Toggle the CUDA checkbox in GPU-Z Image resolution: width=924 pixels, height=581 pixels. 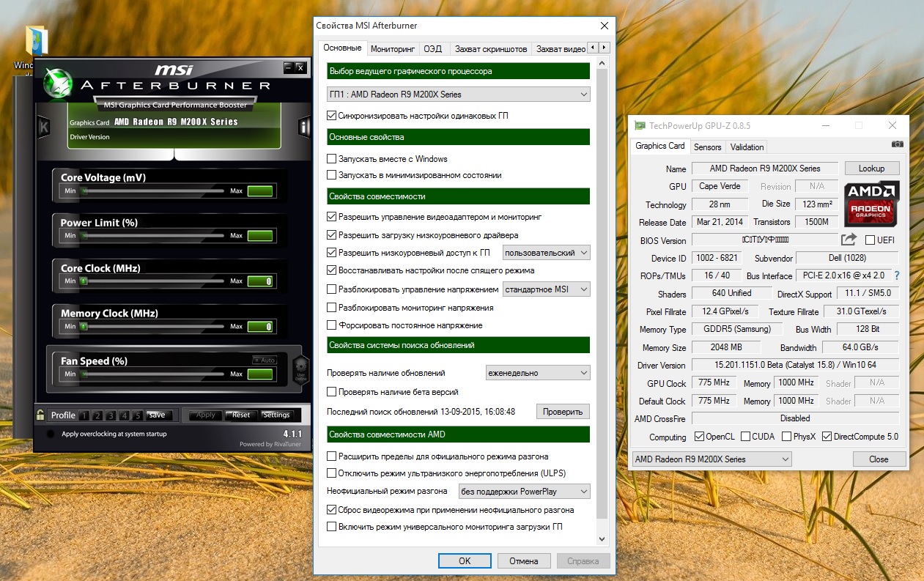click(745, 437)
